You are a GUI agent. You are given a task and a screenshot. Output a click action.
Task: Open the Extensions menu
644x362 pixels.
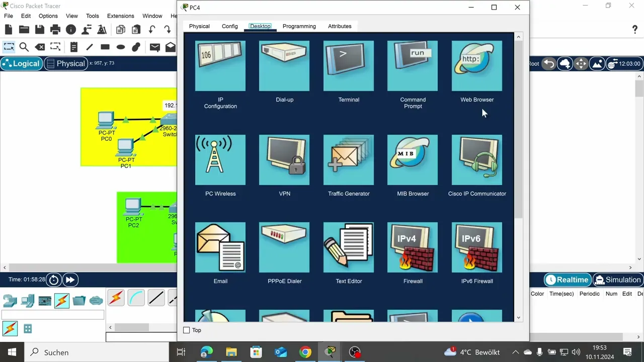tap(121, 16)
